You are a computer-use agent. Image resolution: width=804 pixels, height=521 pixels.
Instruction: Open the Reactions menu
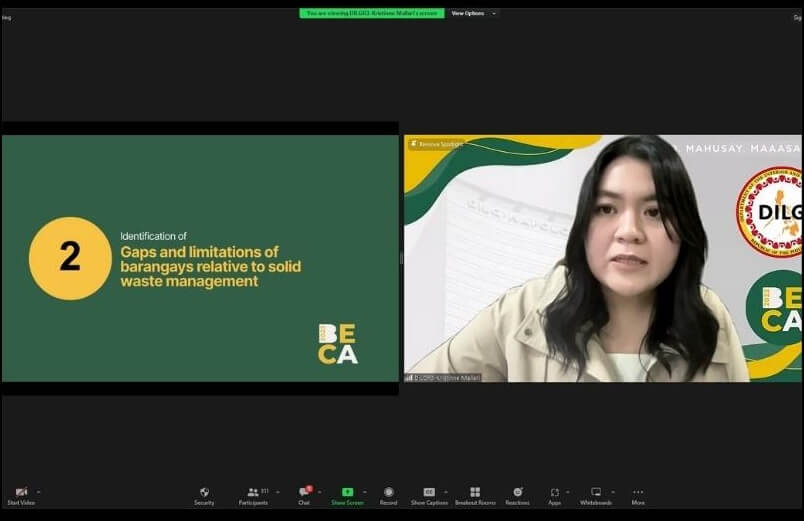(x=517, y=493)
